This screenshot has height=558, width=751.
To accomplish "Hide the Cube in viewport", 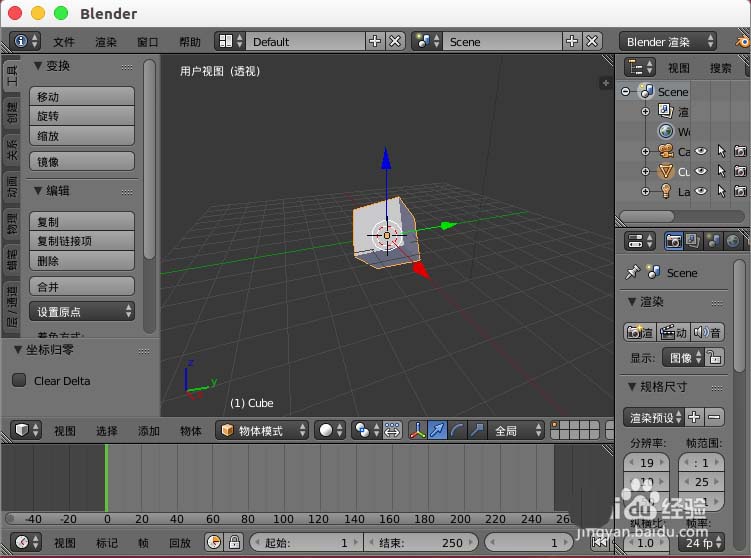I will pos(701,171).
